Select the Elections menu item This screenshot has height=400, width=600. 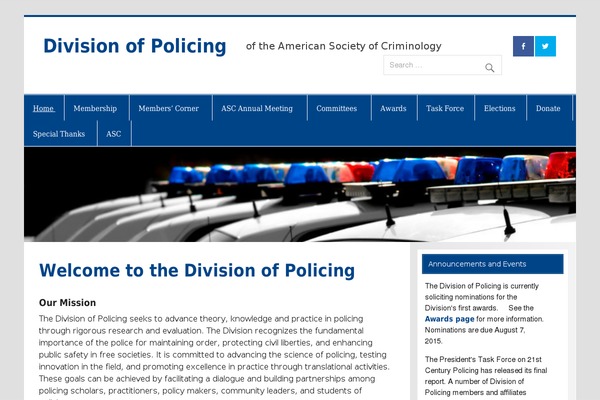[499, 108]
